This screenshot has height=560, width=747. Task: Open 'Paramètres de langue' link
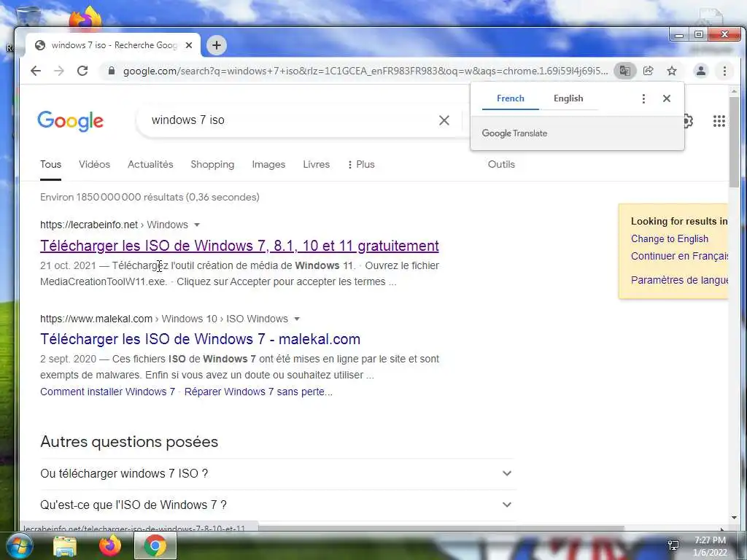679,280
